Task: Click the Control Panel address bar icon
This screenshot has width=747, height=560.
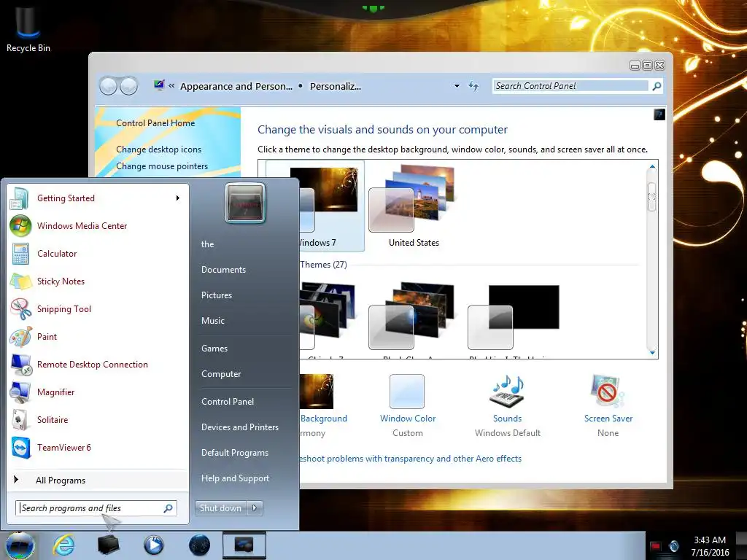Action: pyautogui.click(x=159, y=86)
